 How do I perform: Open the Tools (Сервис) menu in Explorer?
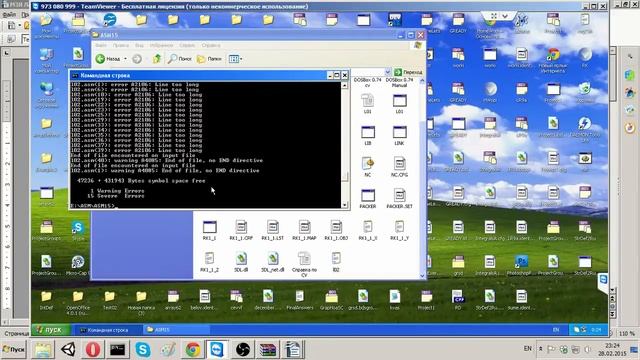point(187,45)
